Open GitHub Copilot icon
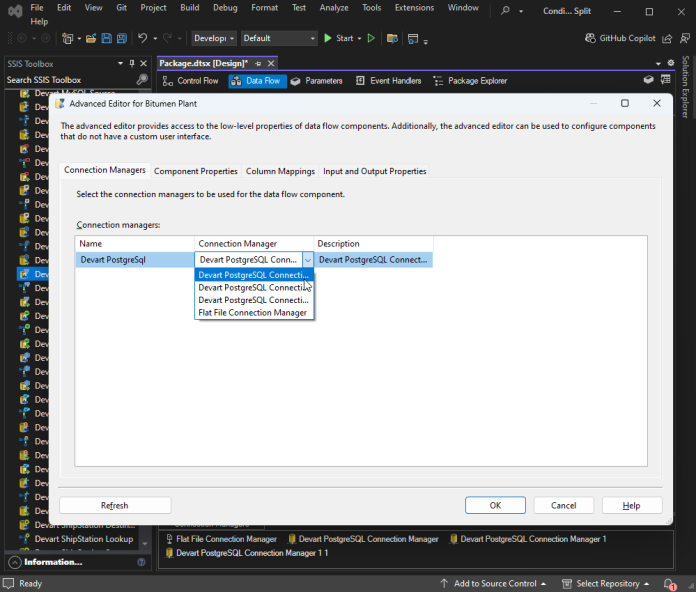 click(x=590, y=38)
